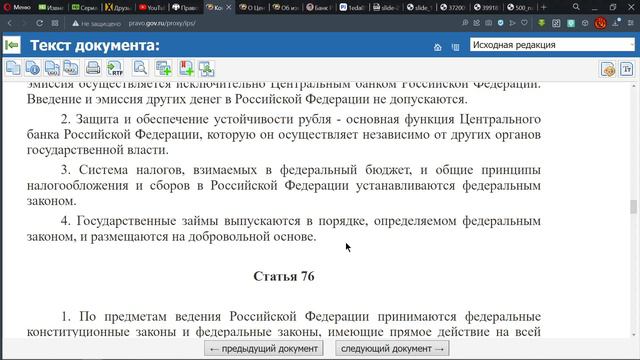
Task: Click the third document toolbar icon
Action: click(x=52, y=68)
